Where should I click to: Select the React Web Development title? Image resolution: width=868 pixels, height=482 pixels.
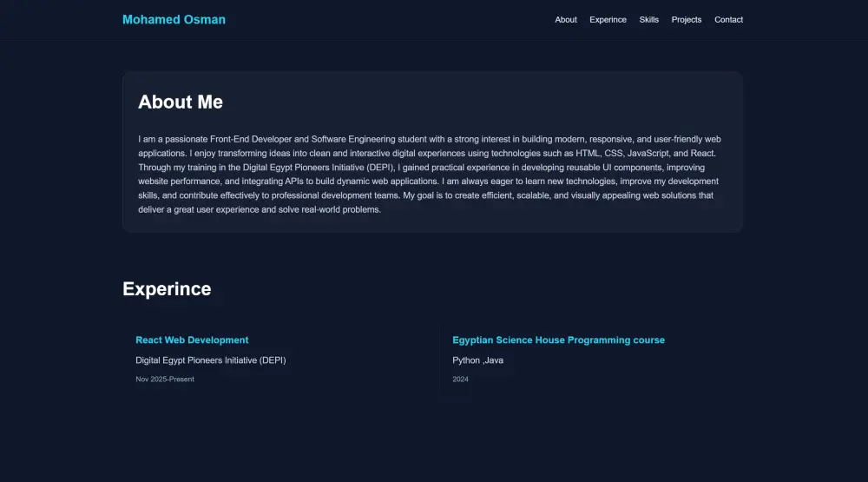[192, 340]
